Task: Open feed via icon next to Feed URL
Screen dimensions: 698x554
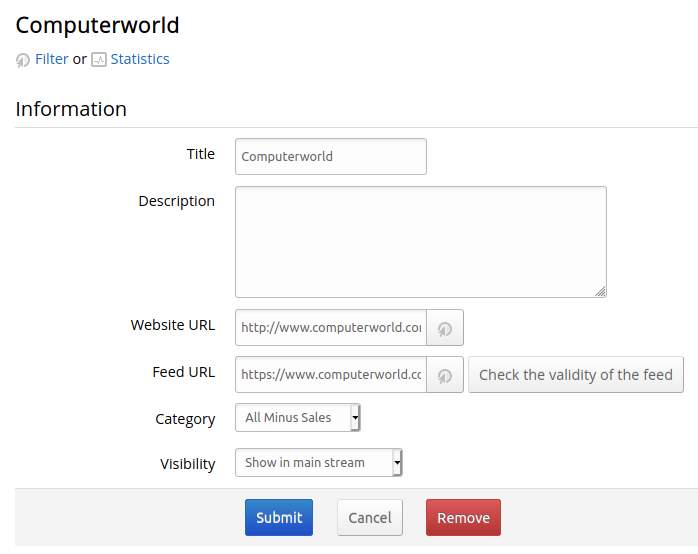Action: point(445,375)
